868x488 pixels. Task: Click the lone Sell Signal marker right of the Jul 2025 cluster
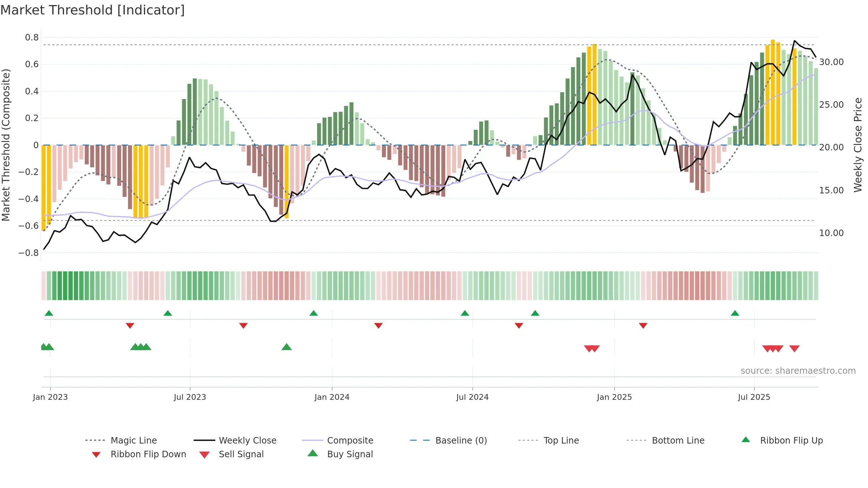(x=794, y=348)
